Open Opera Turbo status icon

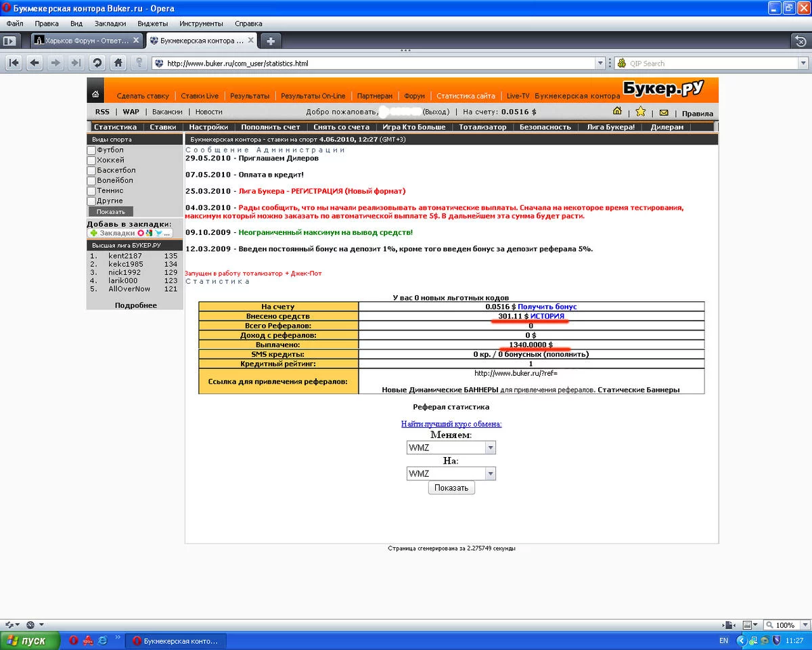pyautogui.click(x=30, y=624)
